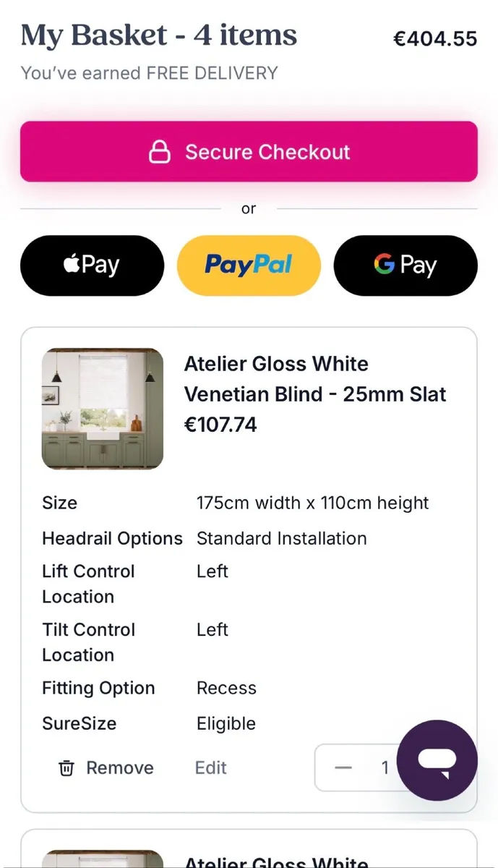Pay using Google Pay
The image size is (498, 868).
[x=405, y=265]
